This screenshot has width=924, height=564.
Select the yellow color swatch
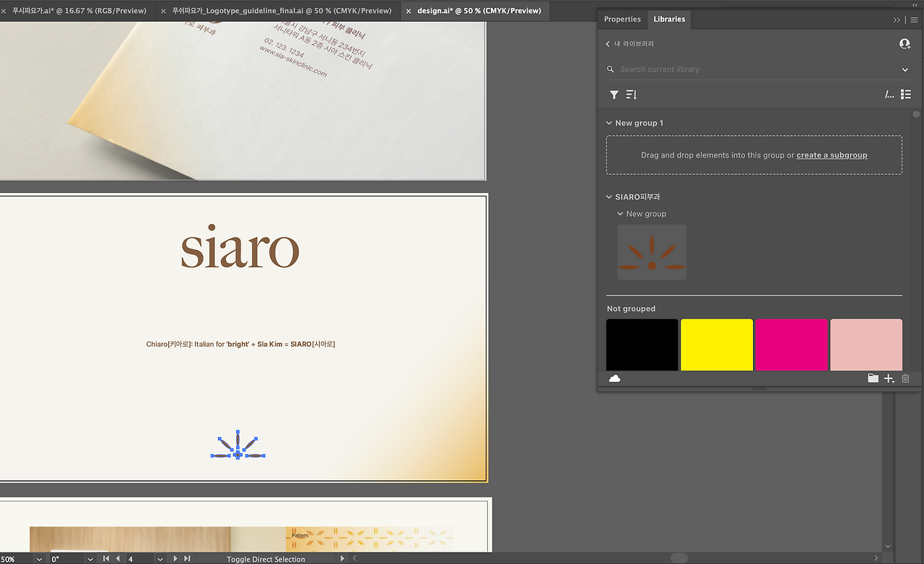click(x=717, y=344)
